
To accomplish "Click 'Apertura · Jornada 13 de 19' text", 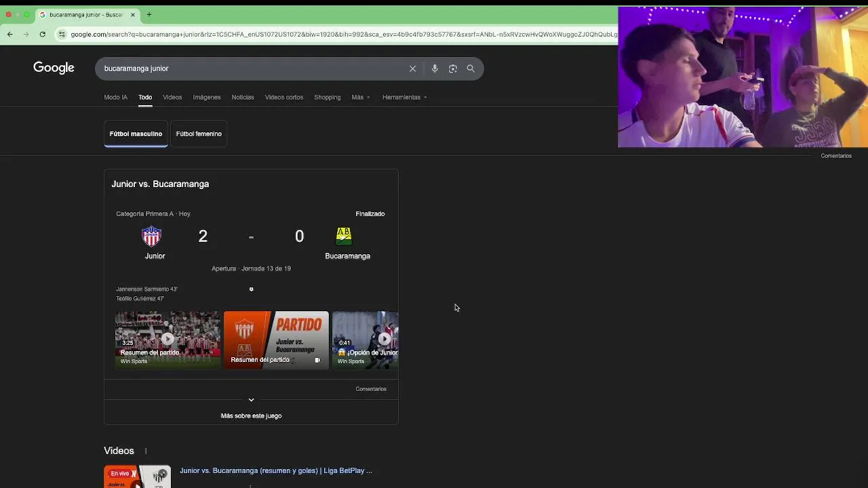I will (x=251, y=268).
